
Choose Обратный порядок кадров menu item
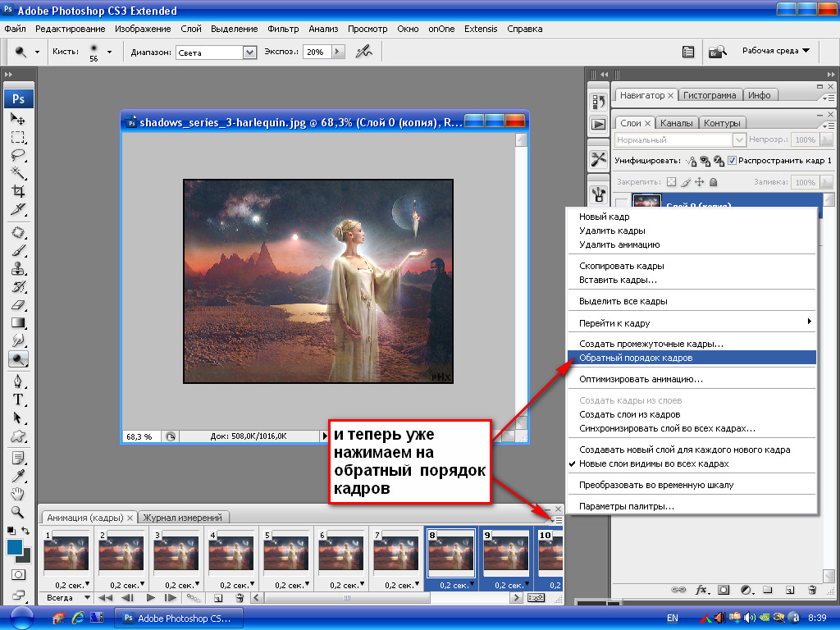(692, 358)
